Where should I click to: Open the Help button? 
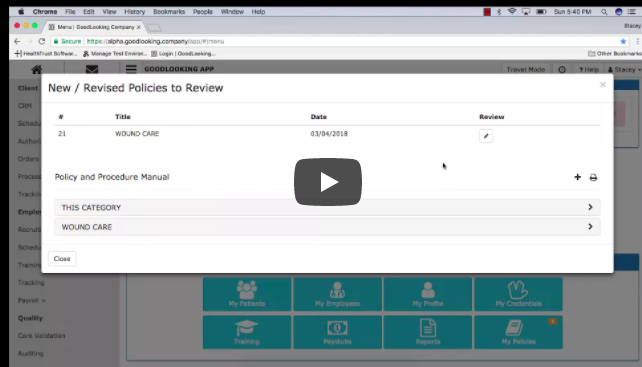pos(589,70)
